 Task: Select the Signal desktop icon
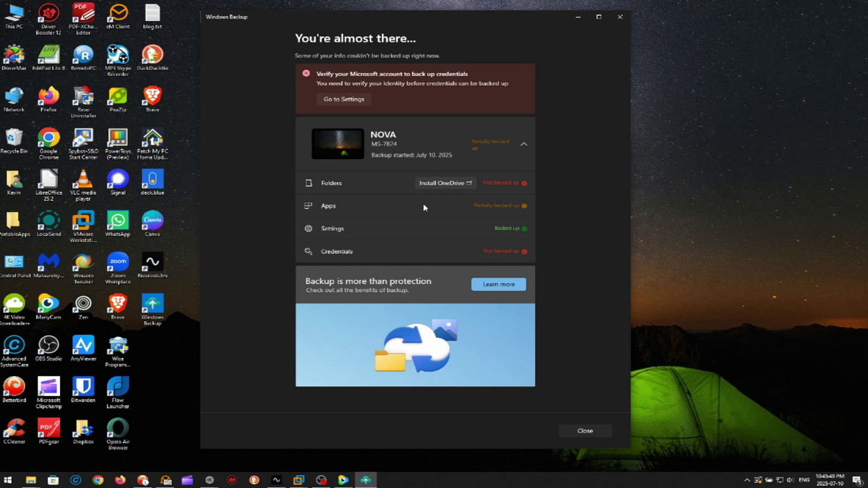(x=118, y=183)
